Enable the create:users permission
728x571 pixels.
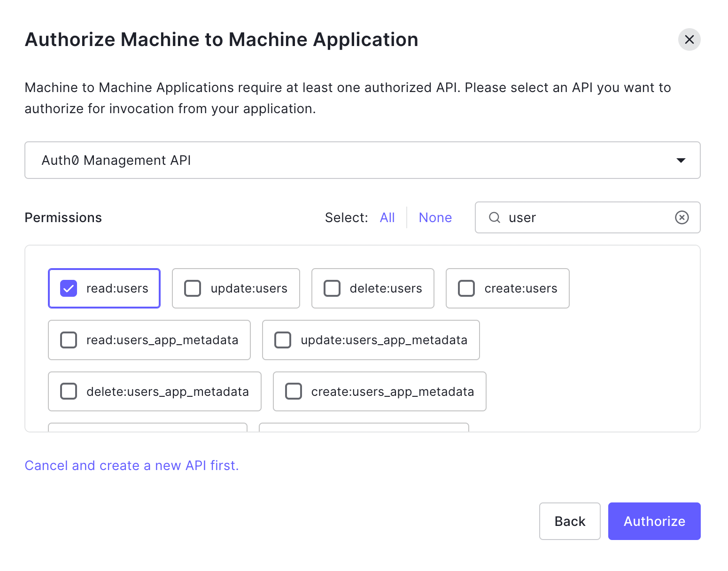pyautogui.click(x=466, y=288)
